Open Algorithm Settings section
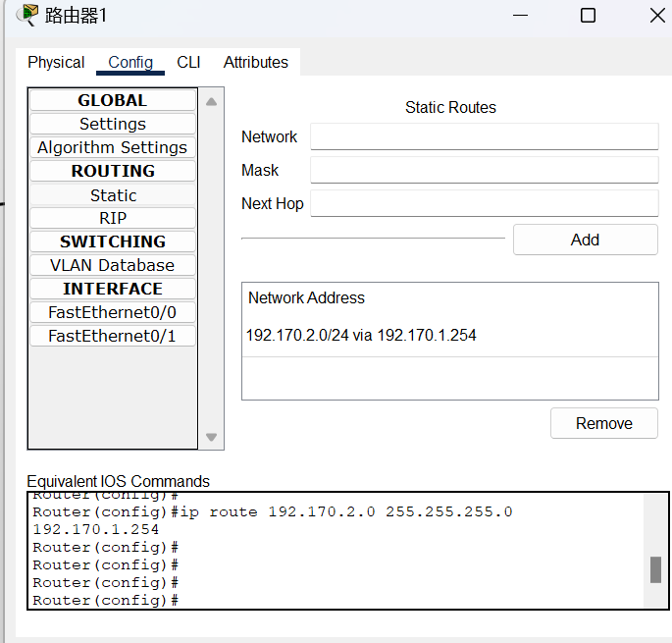Image resolution: width=672 pixels, height=643 pixels. pyautogui.click(x=113, y=147)
